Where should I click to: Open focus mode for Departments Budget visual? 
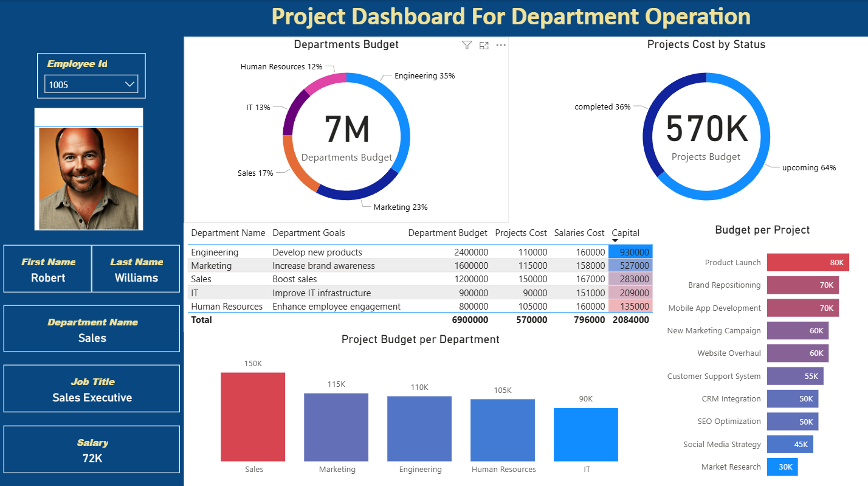click(484, 45)
